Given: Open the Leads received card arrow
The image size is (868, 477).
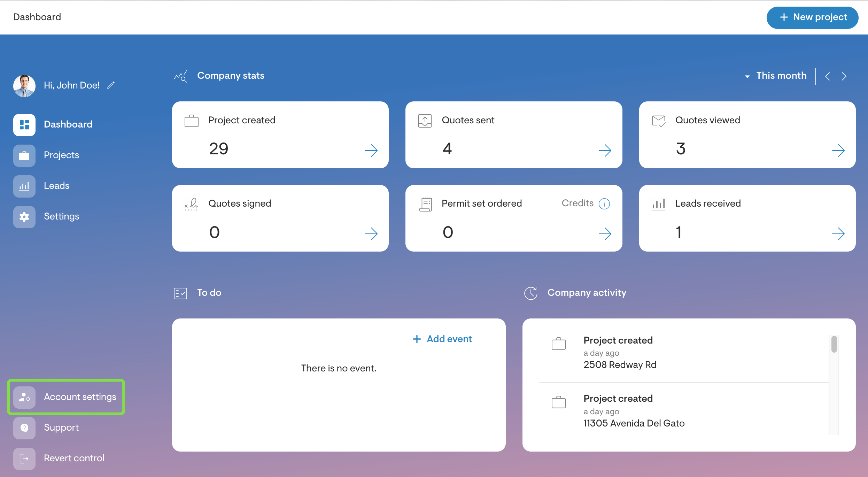Looking at the screenshot, I should [838, 233].
